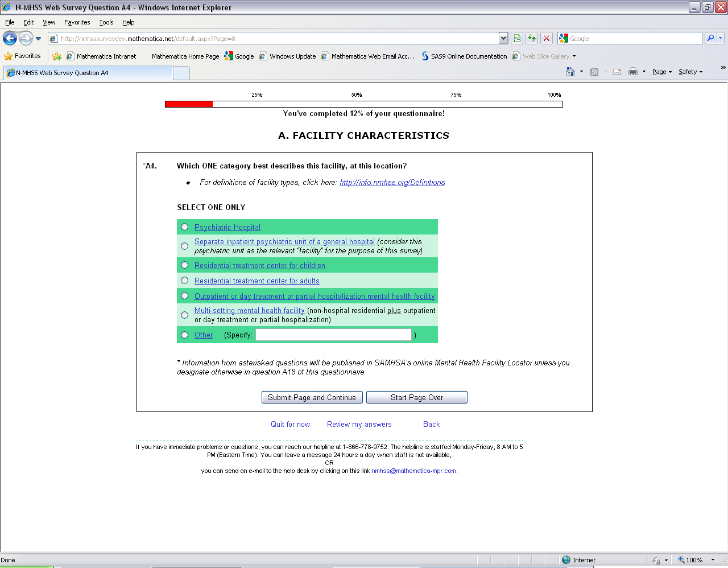Open the Favorites menu
Viewport: 728px width, 568px height.
(77, 22)
